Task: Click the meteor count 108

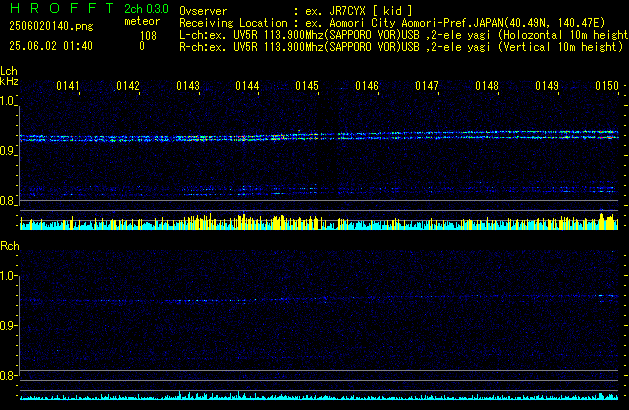Action: [x=148, y=36]
